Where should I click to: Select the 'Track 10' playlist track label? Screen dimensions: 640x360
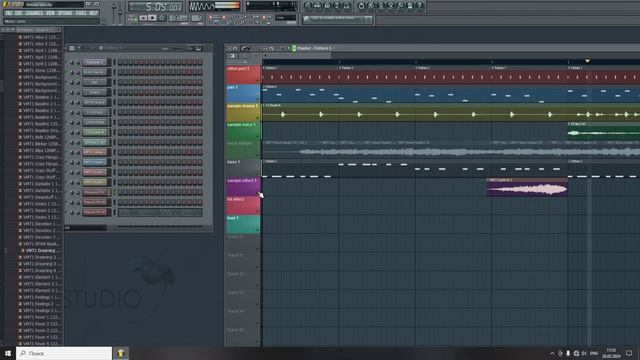coord(243,243)
